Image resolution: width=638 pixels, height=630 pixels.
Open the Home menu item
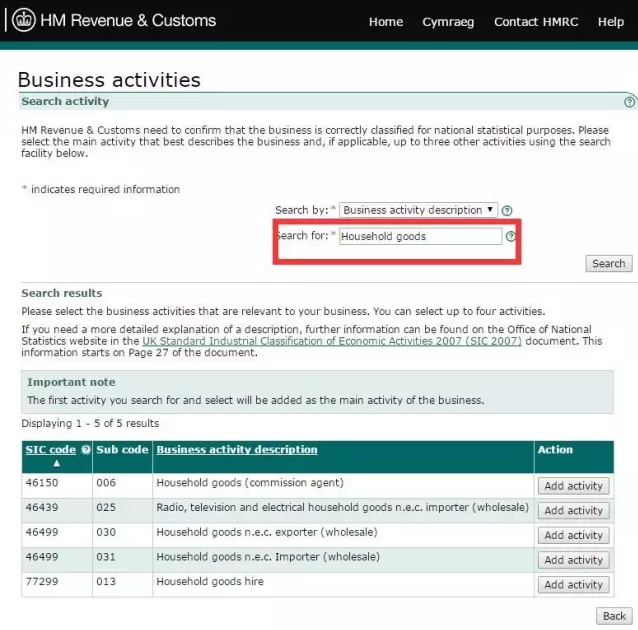(386, 22)
